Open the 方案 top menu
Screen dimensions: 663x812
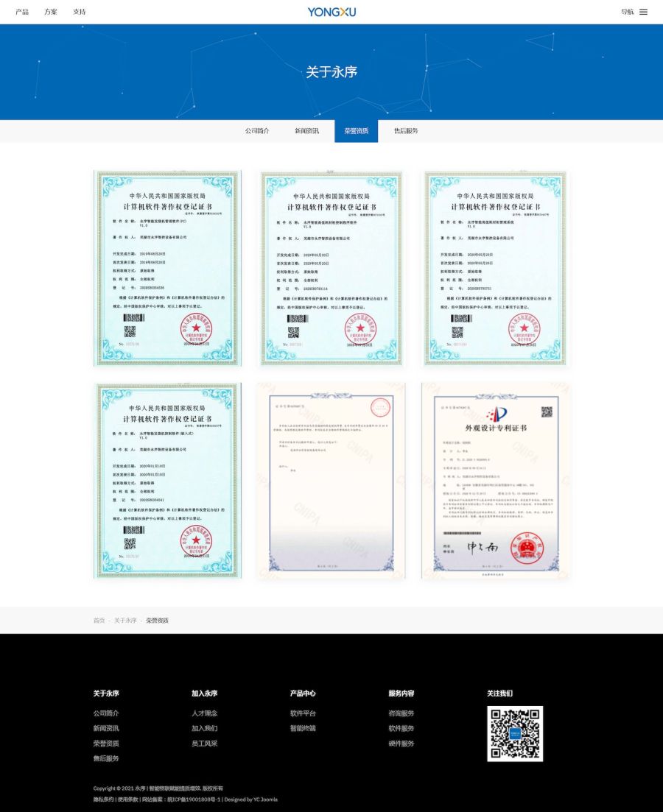click(x=50, y=12)
